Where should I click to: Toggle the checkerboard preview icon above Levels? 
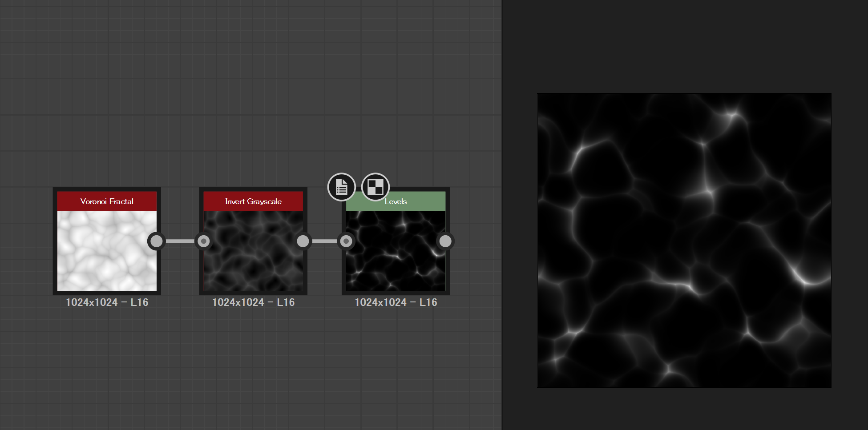375,187
